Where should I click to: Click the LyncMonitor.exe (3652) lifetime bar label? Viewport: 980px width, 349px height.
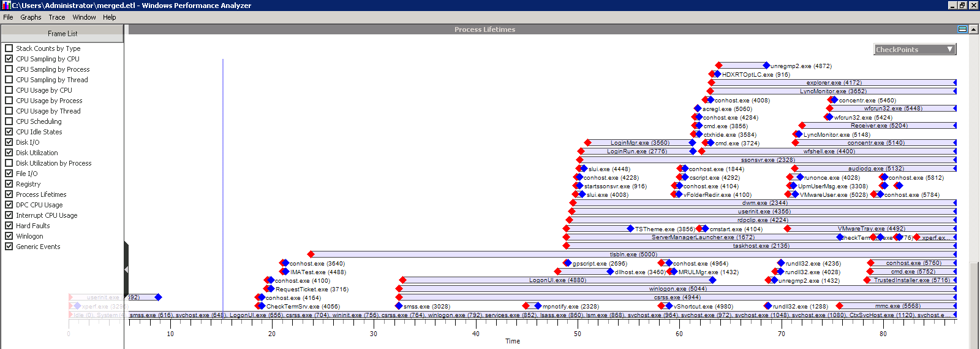(833, 91)
